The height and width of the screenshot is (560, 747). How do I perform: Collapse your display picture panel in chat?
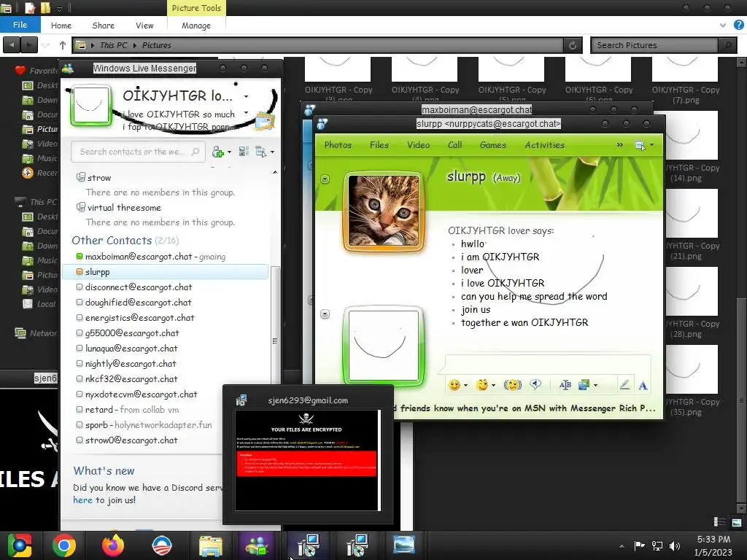pos(325,314)
